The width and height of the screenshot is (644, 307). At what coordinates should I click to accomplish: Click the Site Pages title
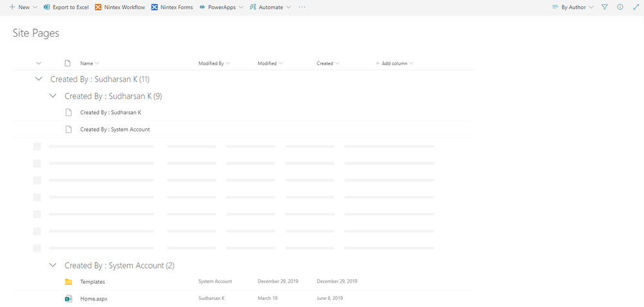point(36,34)
